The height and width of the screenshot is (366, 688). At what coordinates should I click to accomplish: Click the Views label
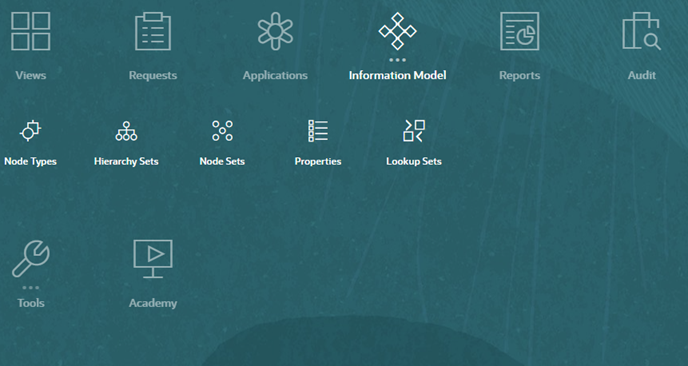click(x=31, y=75)
